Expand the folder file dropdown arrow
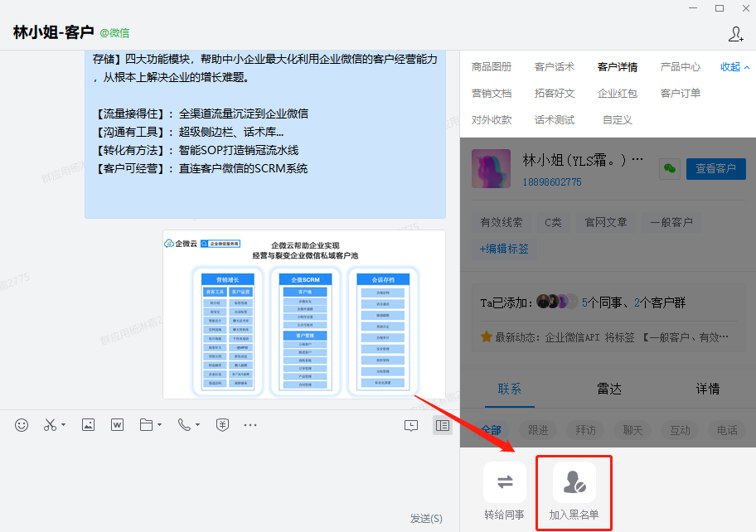This screenshot has height=532, width=756. [x=159, y=426]
